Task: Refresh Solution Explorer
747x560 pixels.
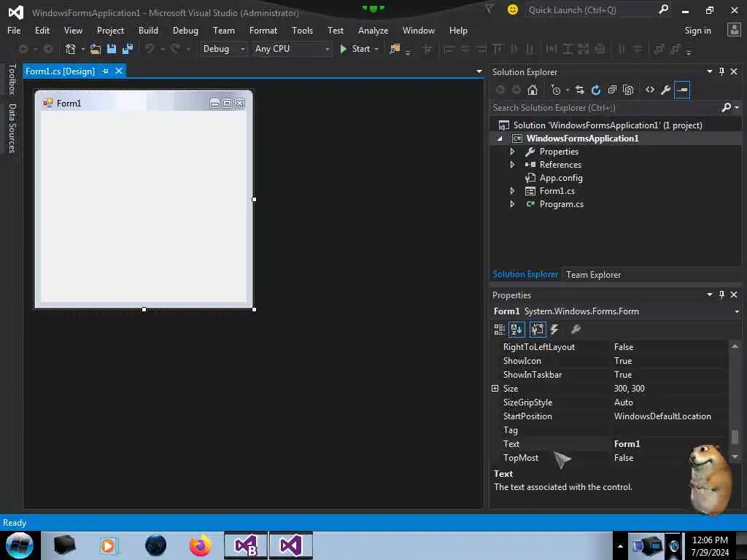Action: click(596, 90)
